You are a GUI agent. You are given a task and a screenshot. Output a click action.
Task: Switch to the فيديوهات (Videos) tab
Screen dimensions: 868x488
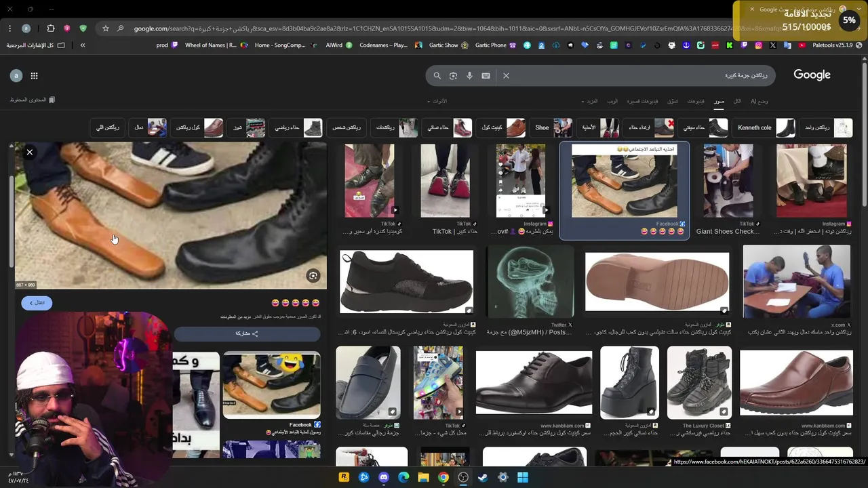click(x=696, y=101)
